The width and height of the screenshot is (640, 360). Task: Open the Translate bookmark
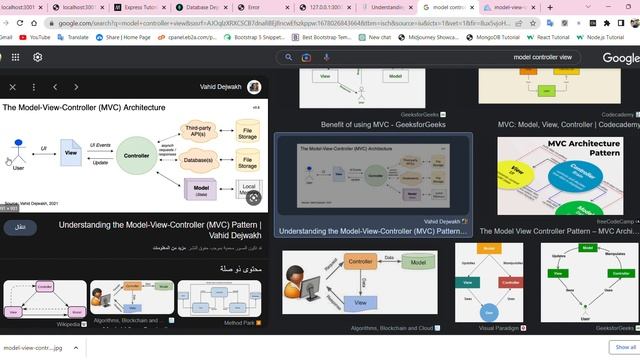pos(73,37)
